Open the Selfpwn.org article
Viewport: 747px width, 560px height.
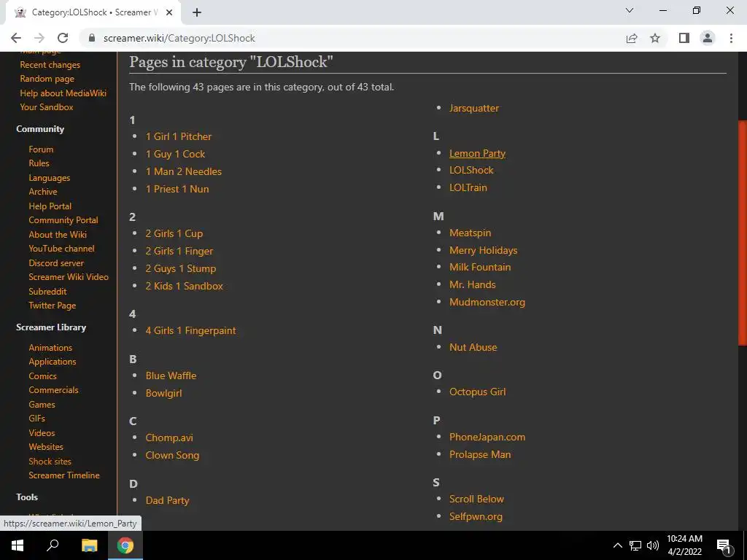[x=476, y=517]
